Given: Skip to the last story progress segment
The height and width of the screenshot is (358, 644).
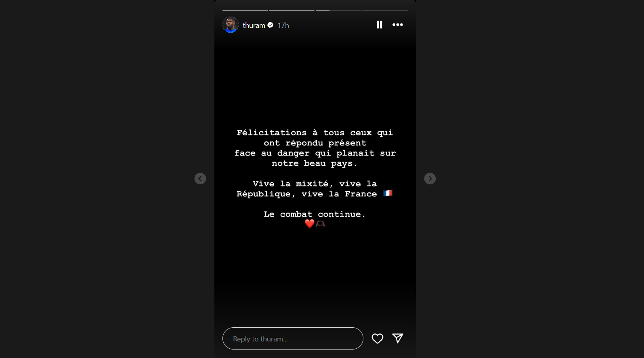Looking at the screenshot, I should coord(385,10).
